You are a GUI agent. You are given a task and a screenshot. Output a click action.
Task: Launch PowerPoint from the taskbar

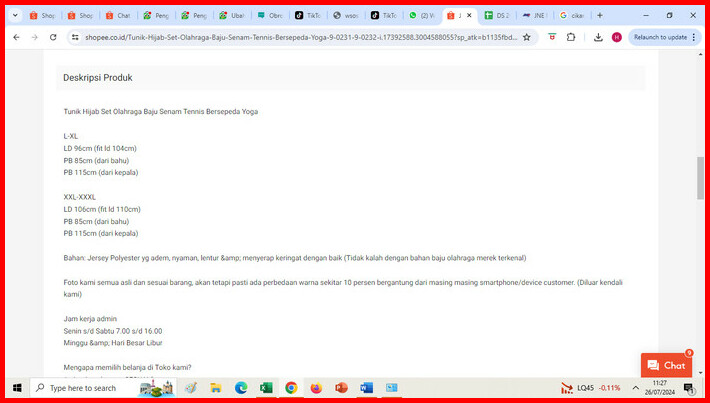[341, 388]
